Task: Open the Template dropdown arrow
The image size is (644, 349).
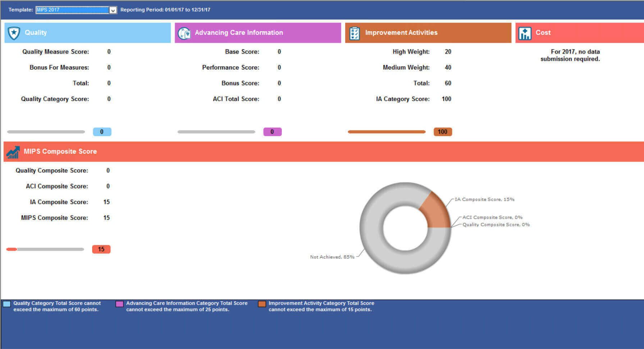Action: tap(113, 10)
